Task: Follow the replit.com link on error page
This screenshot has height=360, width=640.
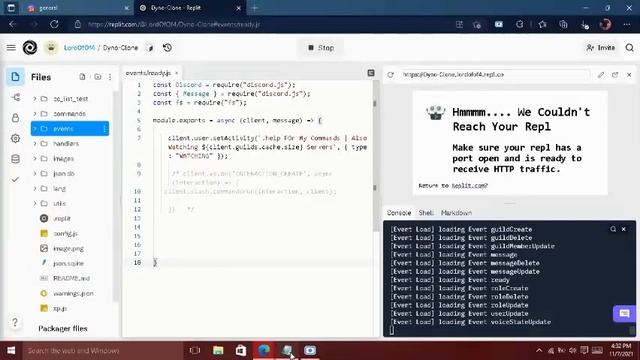Action: 469,186
